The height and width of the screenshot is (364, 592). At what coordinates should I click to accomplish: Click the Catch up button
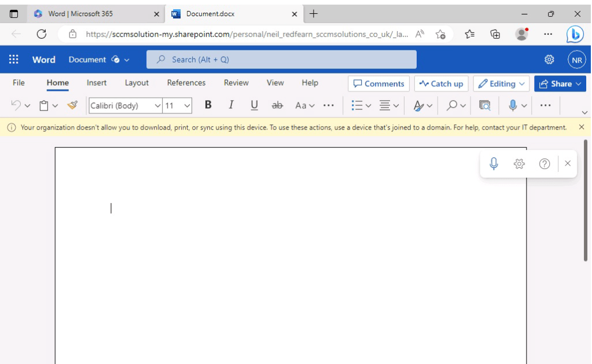441,84
